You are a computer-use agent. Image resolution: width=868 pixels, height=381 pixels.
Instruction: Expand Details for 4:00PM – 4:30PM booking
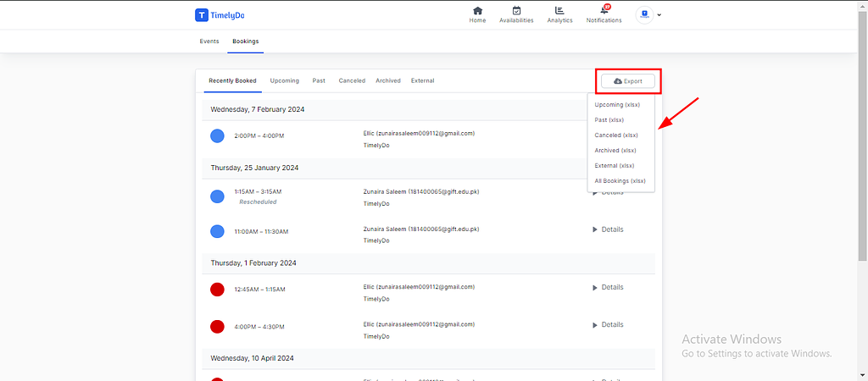608,324
